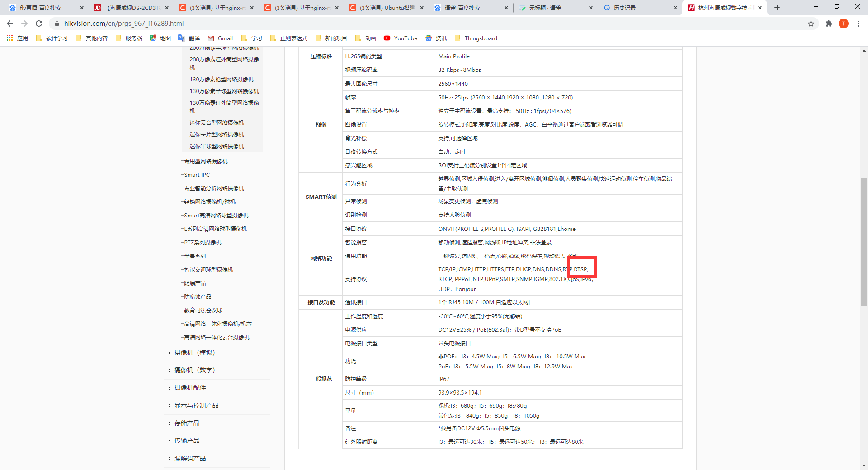Open the apps shortcut in bookmarks bar
Screen dimensions: 868x470
click(x=17, y=38)
